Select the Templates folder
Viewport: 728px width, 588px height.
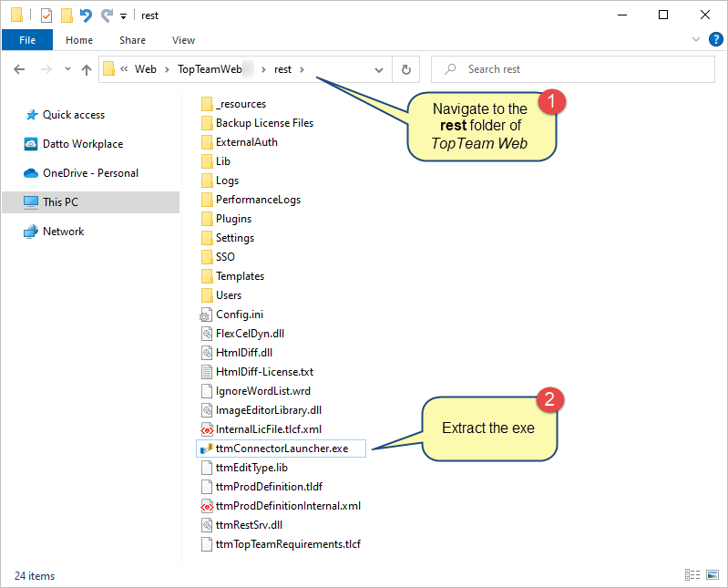(232, 276)
